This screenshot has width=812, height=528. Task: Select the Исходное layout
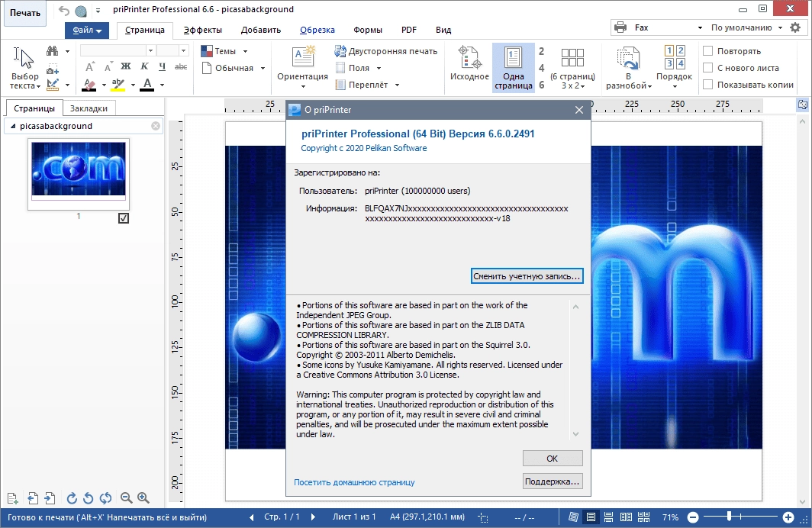tap(469, 65)
